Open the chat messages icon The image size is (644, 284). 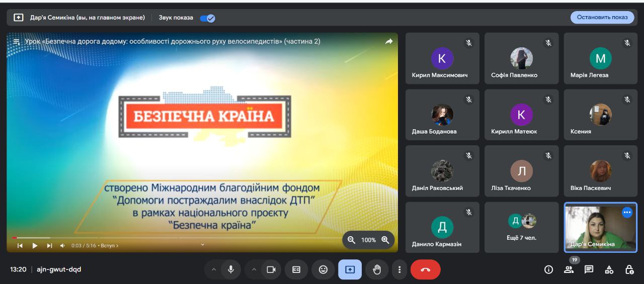coord(589,270)
